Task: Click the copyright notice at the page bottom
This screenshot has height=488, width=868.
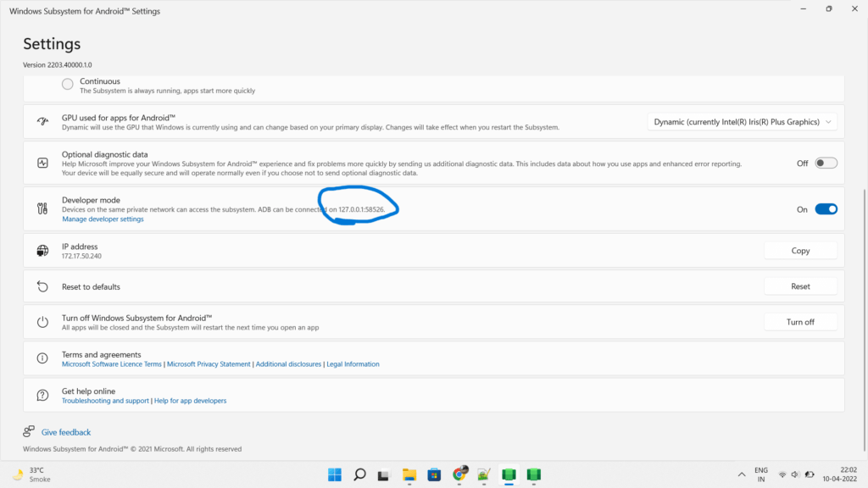Action: click(132, 449)
